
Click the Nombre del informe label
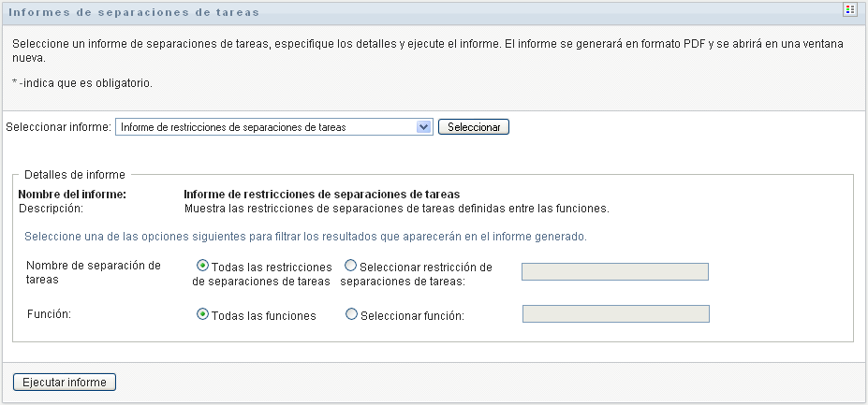72,195
